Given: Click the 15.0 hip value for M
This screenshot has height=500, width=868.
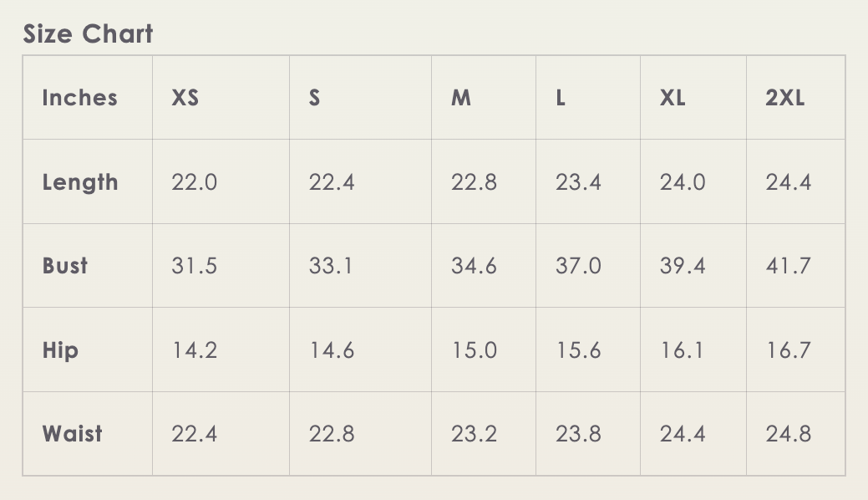Looking at the screenshot, I should pos(474,350).
